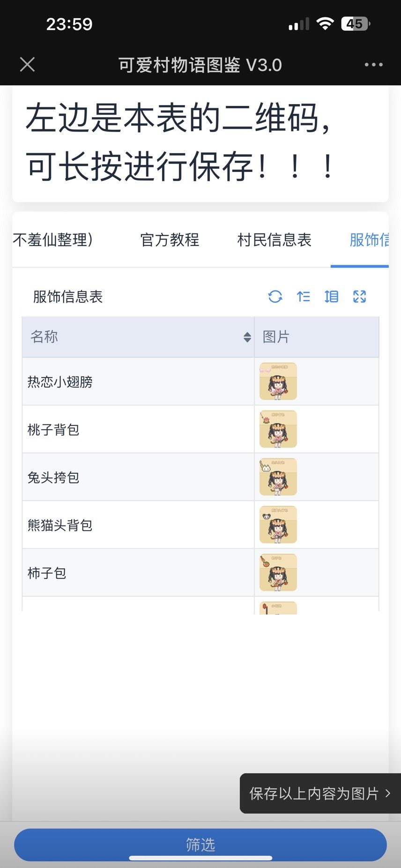View the 兔头挎包 thumbnail image
The height and width of the screenshot is (868, 401).
278,477
